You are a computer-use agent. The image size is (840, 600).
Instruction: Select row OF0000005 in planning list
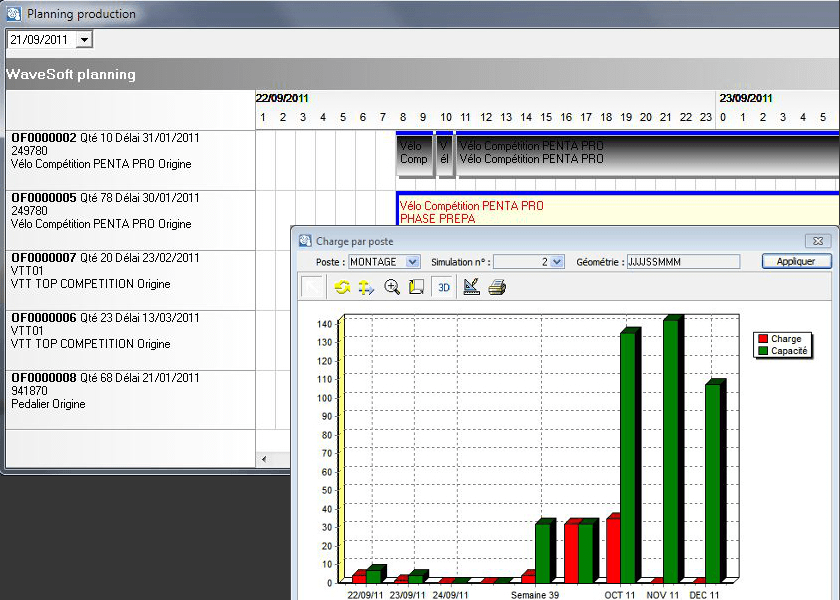[x=130, y=220]
